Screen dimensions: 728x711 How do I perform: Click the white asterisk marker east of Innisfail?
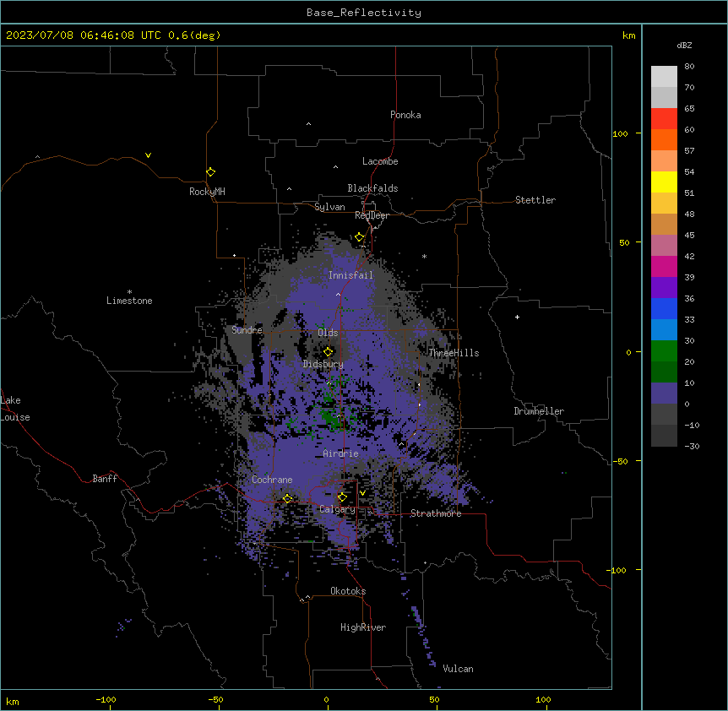[x=424, y=256]
